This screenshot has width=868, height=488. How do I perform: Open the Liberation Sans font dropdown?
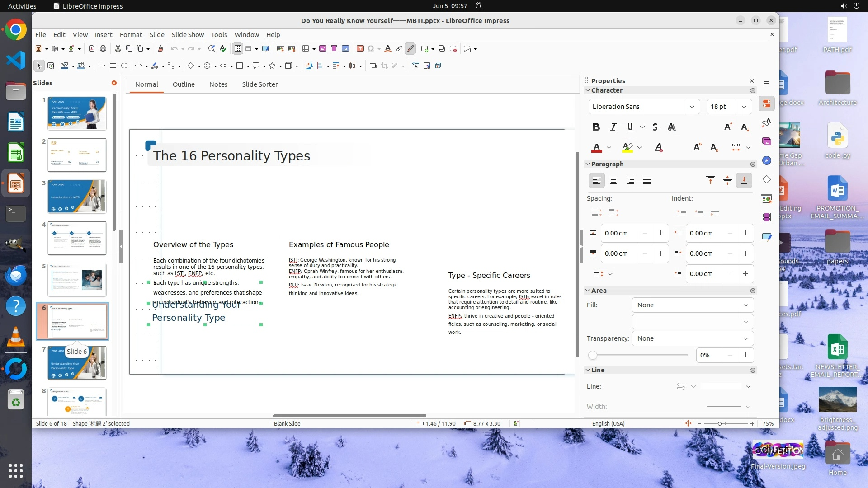click(x=692, y=107)
